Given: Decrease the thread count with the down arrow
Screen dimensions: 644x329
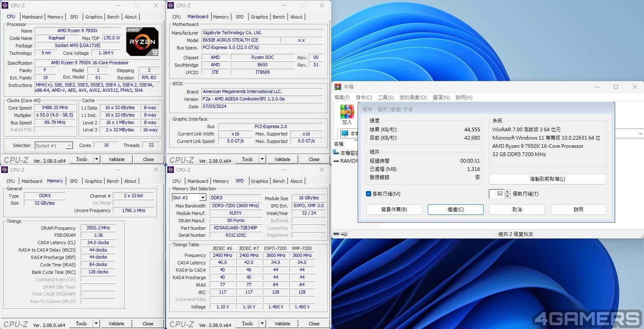Looking at the screenshot, I should click(508, 196).
